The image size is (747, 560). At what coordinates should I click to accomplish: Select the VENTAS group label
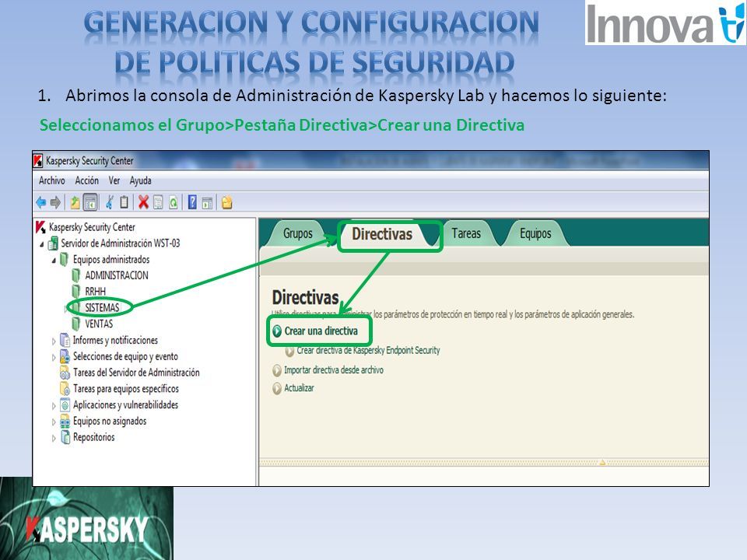pos(99,324)
